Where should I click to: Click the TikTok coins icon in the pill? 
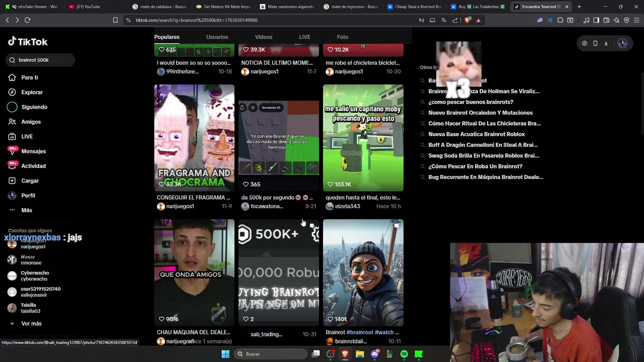click(x=584, y=43)
